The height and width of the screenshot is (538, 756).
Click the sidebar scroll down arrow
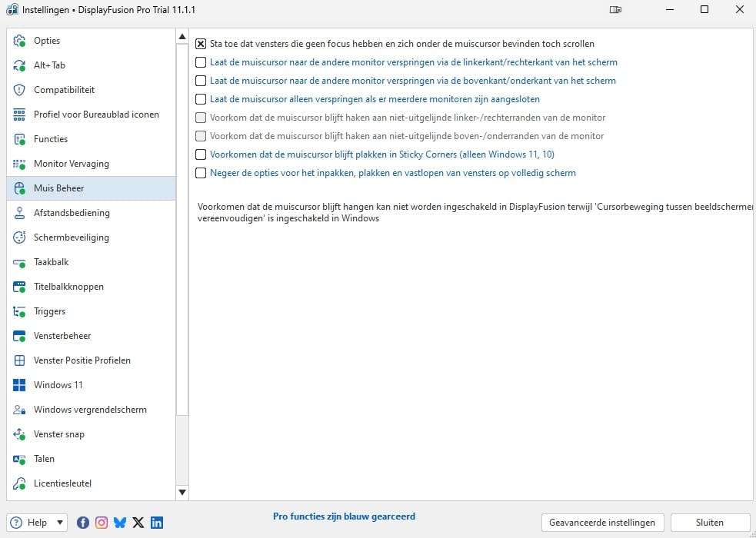(182, 492)
